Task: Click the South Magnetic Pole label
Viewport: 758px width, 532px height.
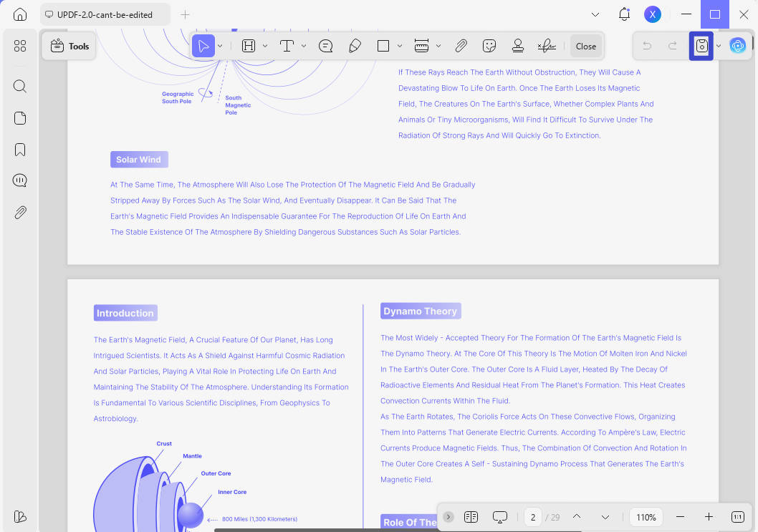Action: click(238, 105)
